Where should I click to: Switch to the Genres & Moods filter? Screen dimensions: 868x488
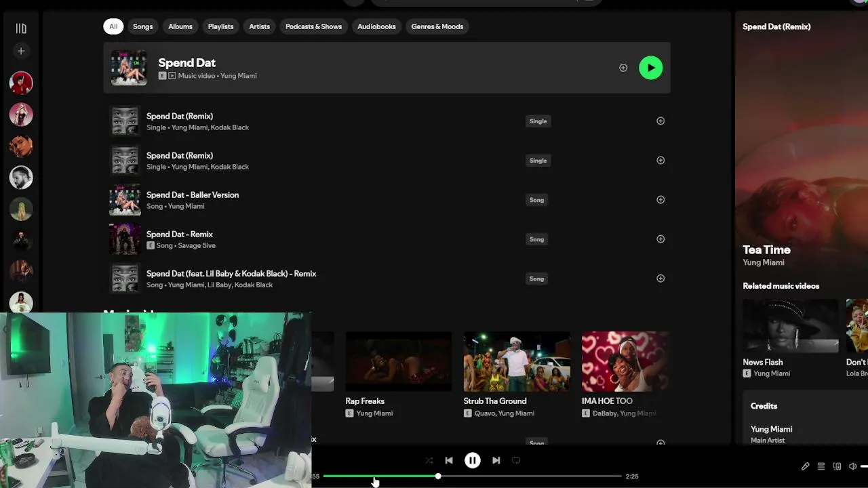pyautogui.click(x=437, y=26)
